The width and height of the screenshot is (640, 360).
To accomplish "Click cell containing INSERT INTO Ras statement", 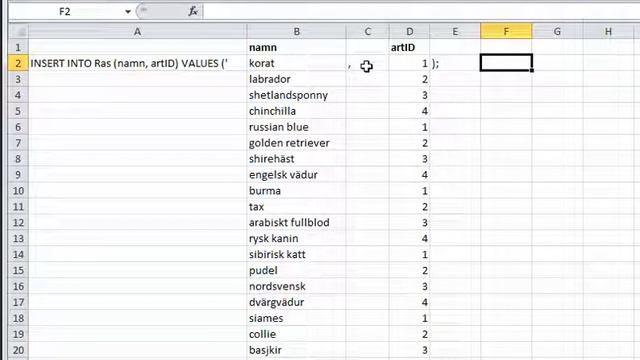I will coord(138,63).
